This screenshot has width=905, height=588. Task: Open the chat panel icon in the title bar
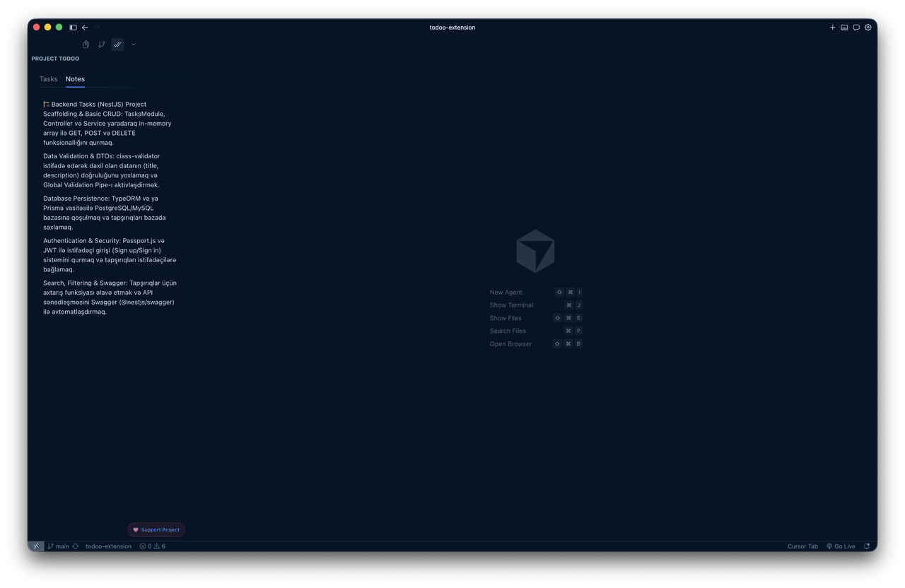pyautogui.click(x=856, y=27)
